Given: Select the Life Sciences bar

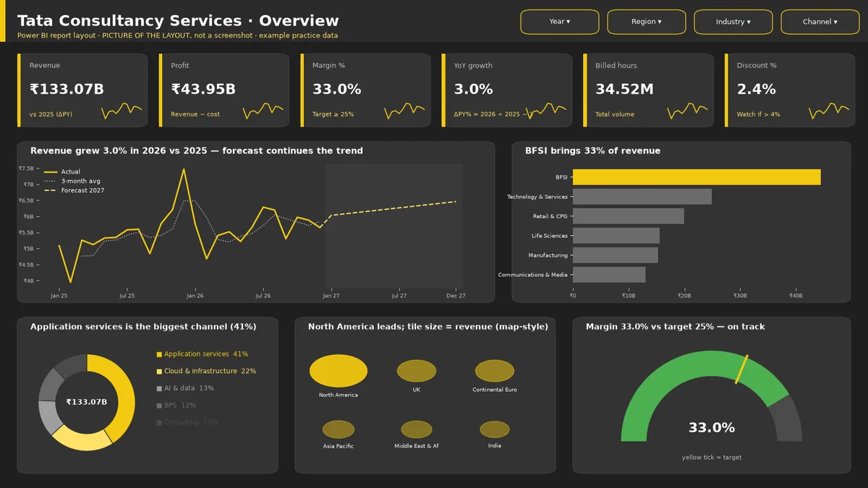Looking at the screenshot, I should pos(616,236).
